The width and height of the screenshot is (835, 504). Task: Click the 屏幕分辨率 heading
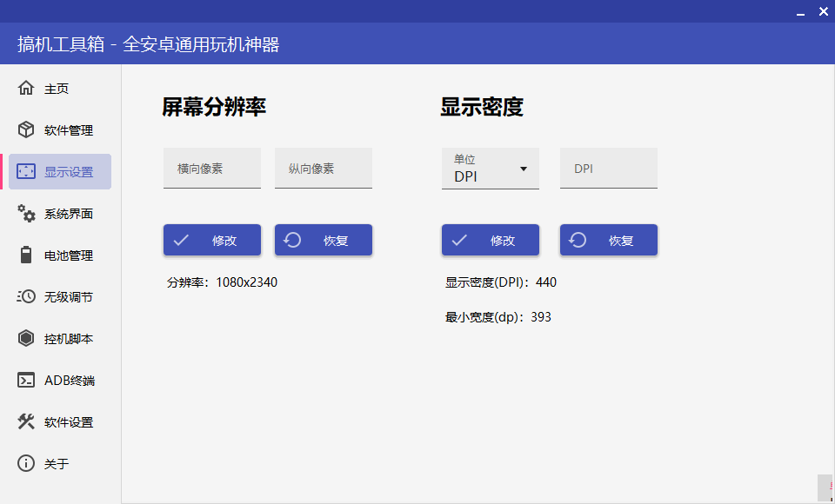point(214,107)
